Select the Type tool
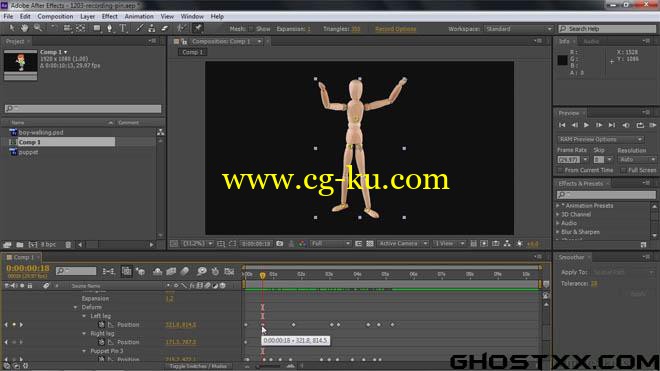Viewport: 660px width, 371px height. tap(123, 28)
